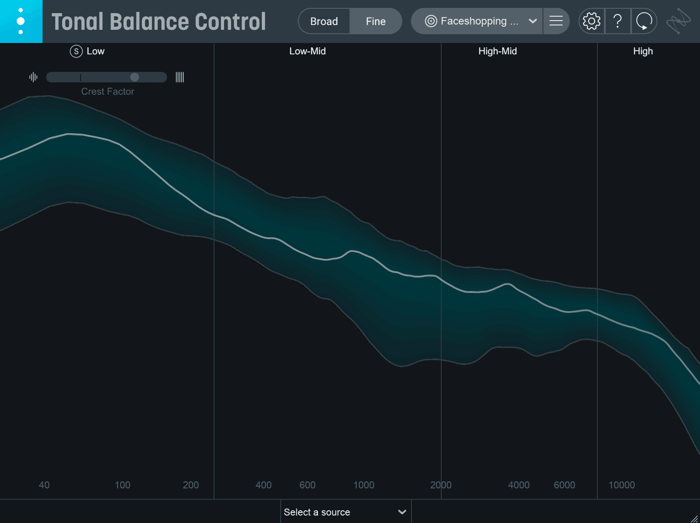Click the 2000 frequency axis label
The height and width of the screenshot is (523, 700).
441,485
